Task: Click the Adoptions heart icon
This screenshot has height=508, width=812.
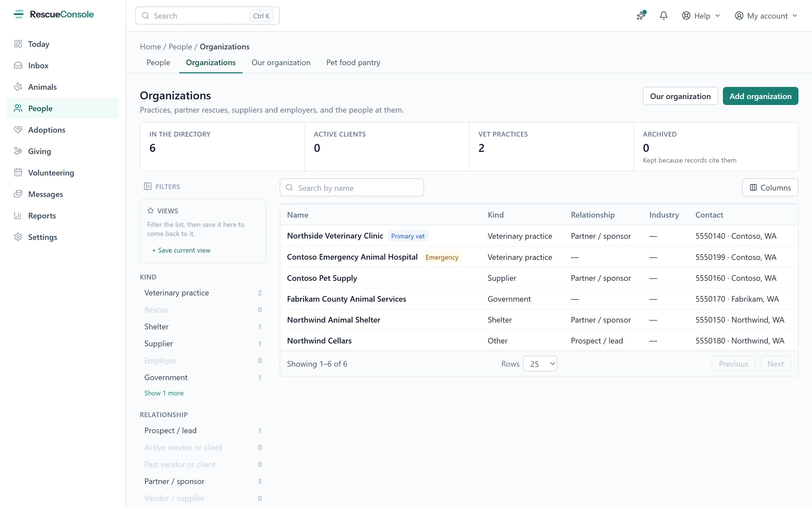Action: (18, 130)
